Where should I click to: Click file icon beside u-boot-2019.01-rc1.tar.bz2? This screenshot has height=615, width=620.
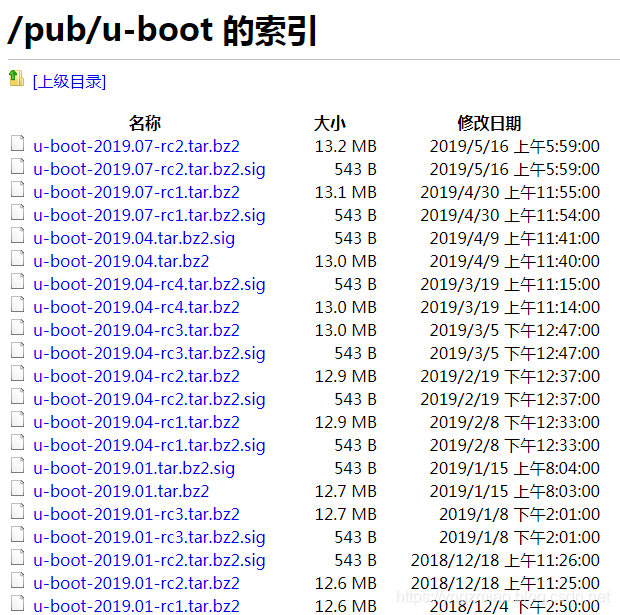(x=17, y=602)
